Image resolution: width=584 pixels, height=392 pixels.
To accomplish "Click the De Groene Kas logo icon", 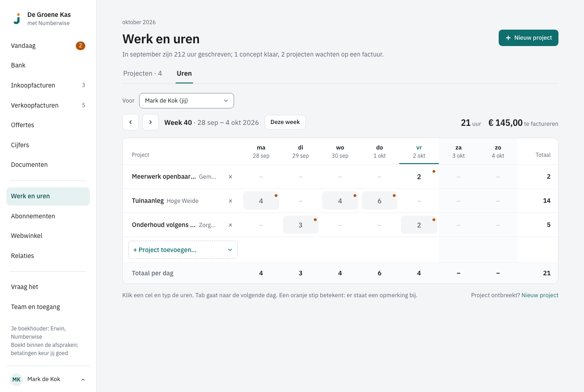I will (x=17, y=18).
